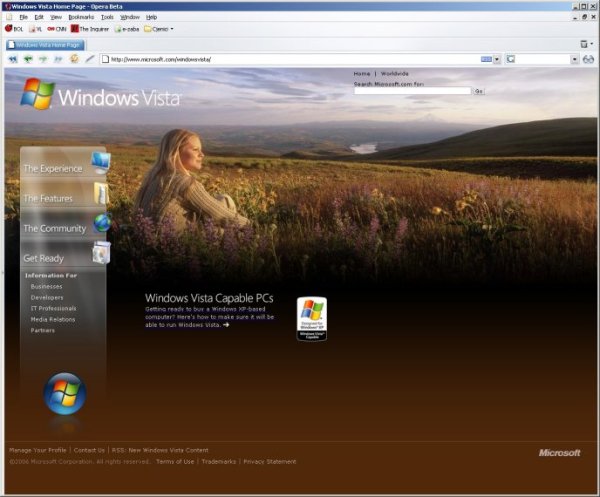
Task: Click the Windows Vista Capable sticker image
Action: [x=312, y=319]
